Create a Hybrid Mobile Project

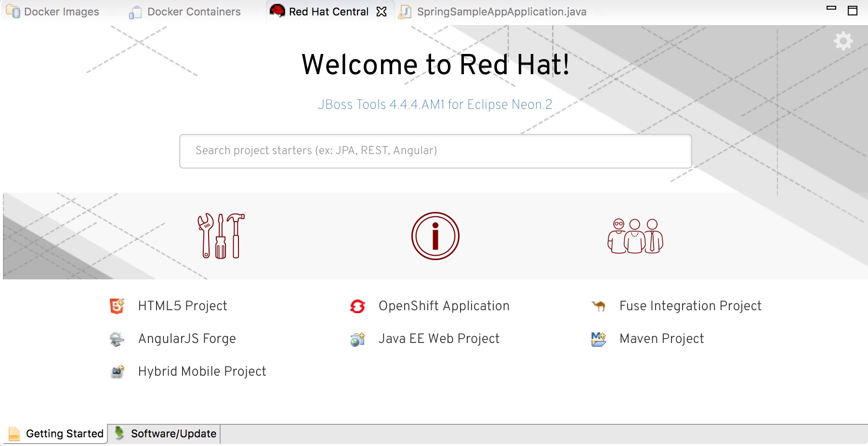(x=202, y=371)
